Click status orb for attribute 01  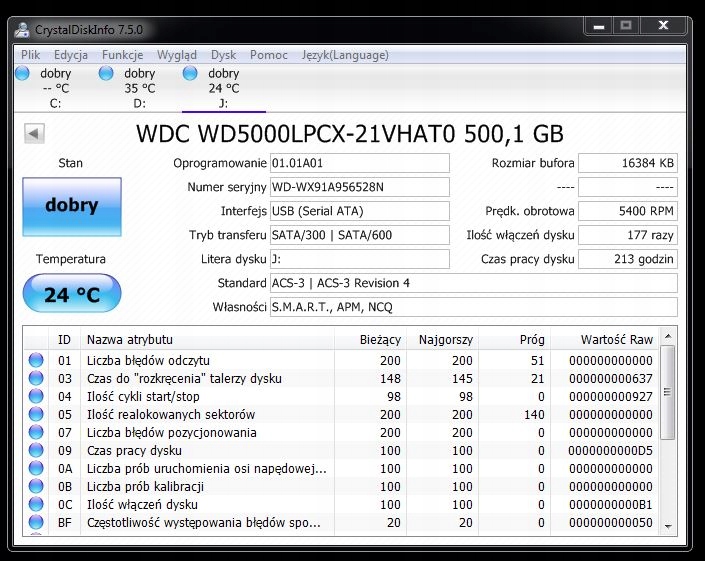(36, 360)
